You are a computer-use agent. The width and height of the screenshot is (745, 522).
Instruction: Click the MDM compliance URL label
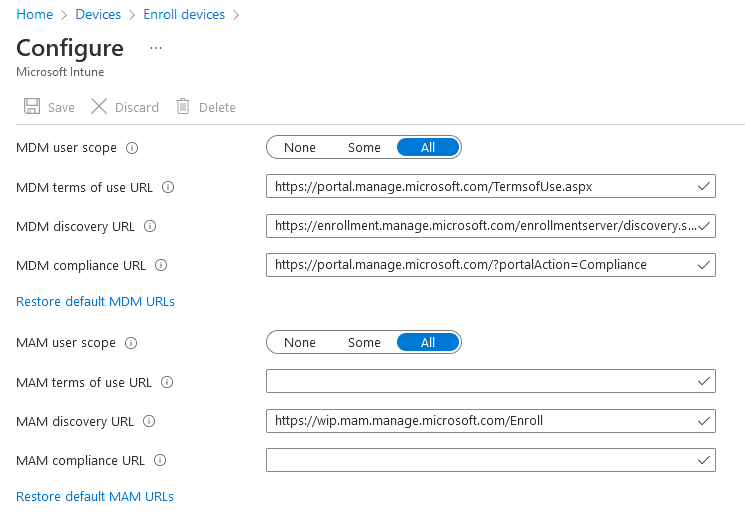(81, 266)
